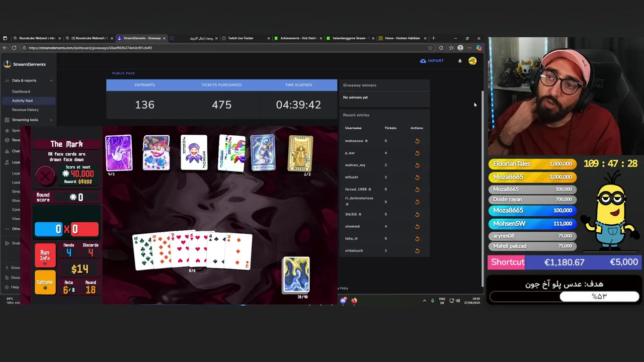This screenshot has width=644, height=362.
Task: Open Firefox from the taskbar
Action: pyautogui.click(x=354, y=301)
